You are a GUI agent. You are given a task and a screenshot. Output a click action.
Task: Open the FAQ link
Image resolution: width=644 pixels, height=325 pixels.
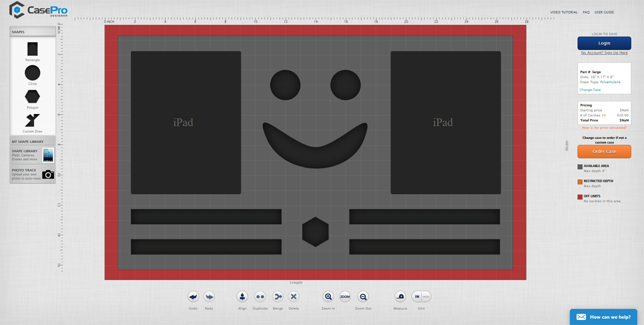click(586, 12)
